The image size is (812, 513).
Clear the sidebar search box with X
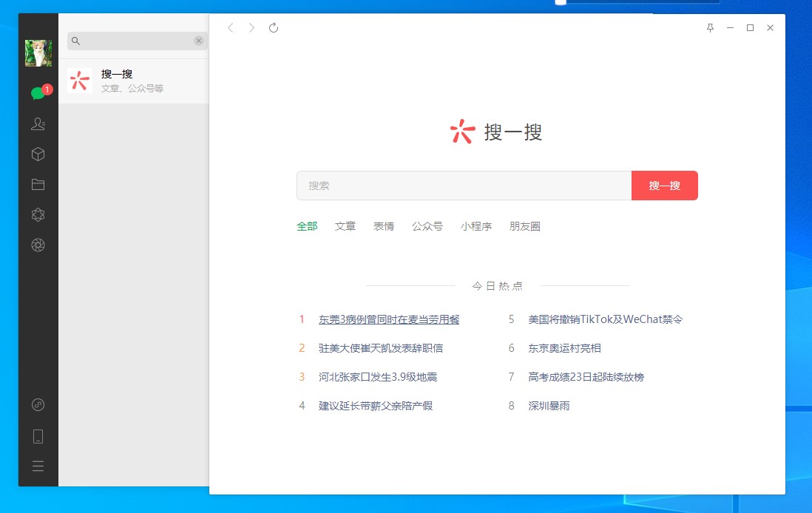coord(199,41)
